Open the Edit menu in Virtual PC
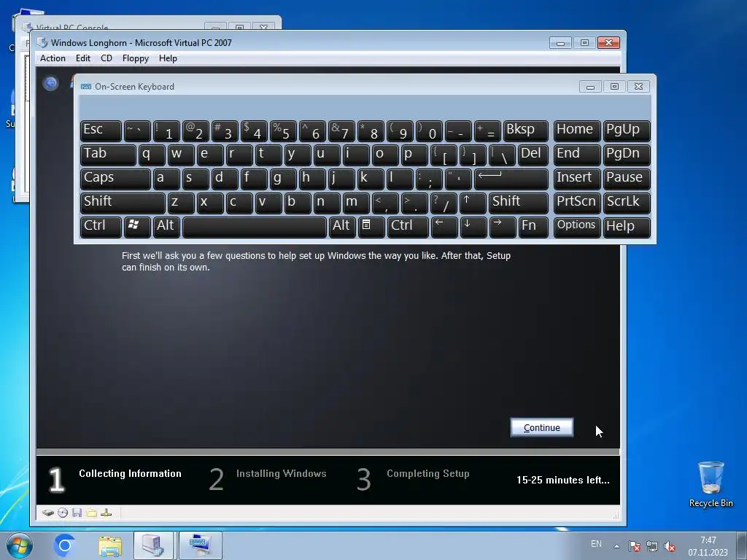Viewport: 747px width, 560px height. (83, 58)
